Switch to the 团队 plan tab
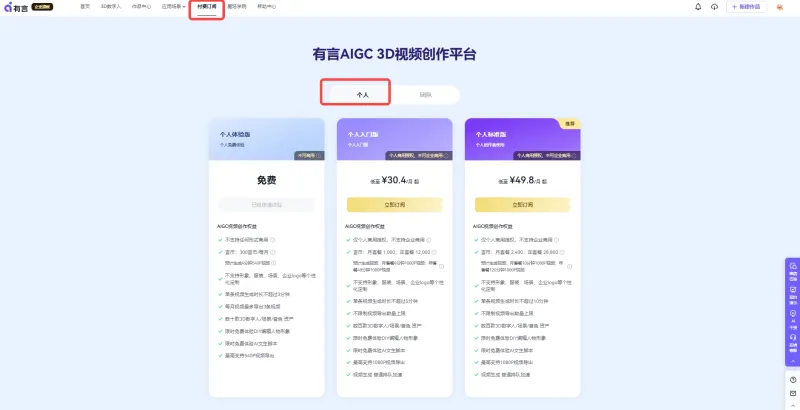Viewport: 800px width, 410px height. [426, 95]
